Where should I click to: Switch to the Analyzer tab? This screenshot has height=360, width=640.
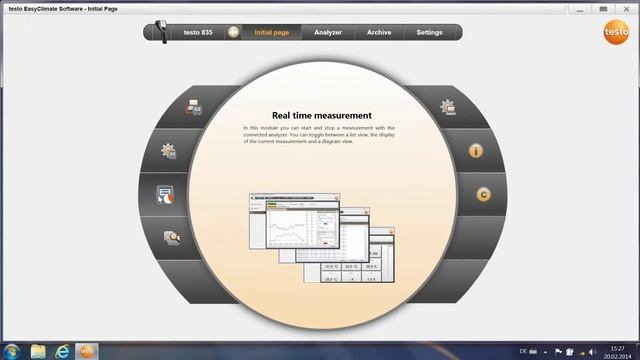[328, 32]
